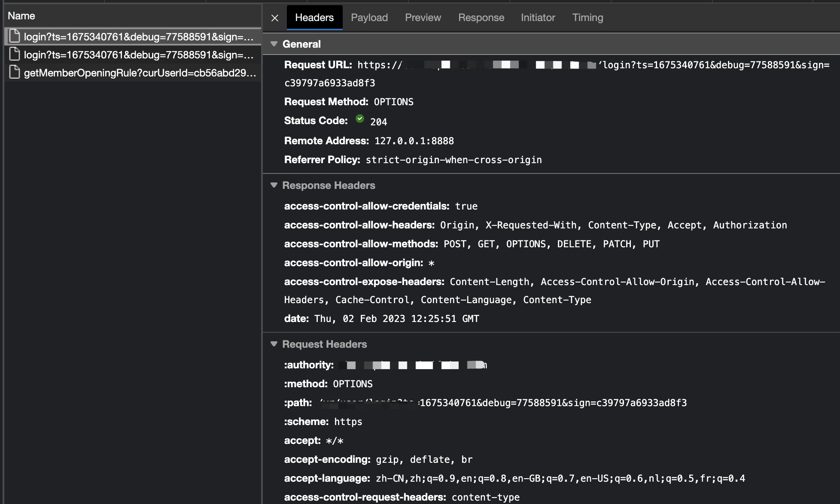The height and width of the screenshot is (504, 840).
Task: Click the Status Code value 204
Action: point(378,122)
